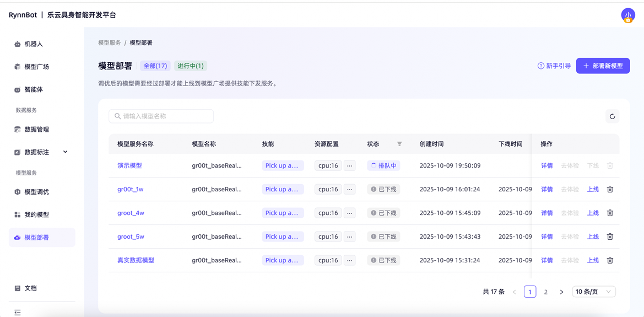The height and width of the screenshot is (317, 644).
Task: Delete the 真实数据模型 deployment with the trash icon
Action: 610,260
